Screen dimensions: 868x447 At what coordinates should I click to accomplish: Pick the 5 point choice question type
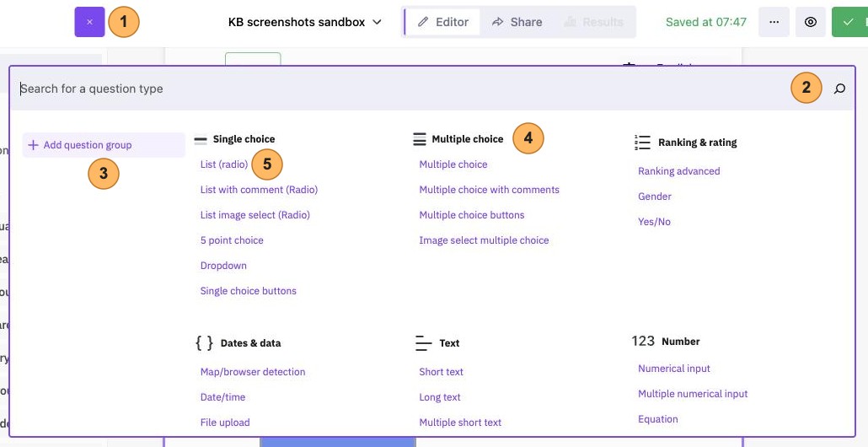pos(232,240)
